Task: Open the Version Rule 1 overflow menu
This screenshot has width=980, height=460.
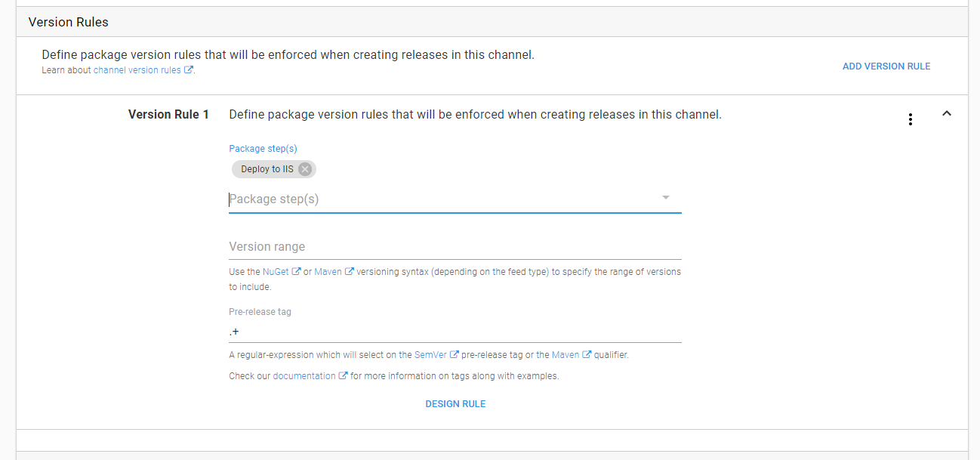Action: [911, 119]
